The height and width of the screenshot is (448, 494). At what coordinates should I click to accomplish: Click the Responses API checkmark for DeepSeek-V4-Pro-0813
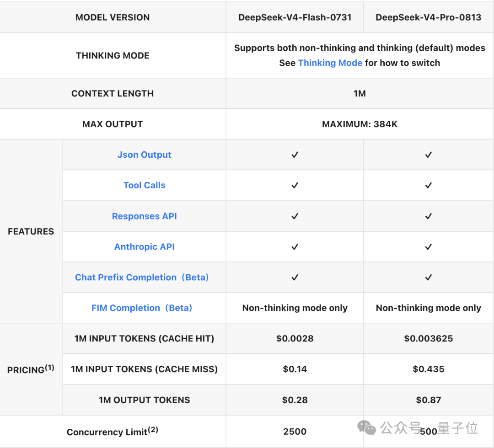tap(429, 216)
